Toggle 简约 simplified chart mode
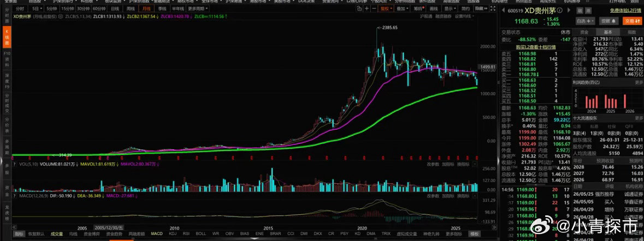The image size is (644, 241). tap(465, 9)
